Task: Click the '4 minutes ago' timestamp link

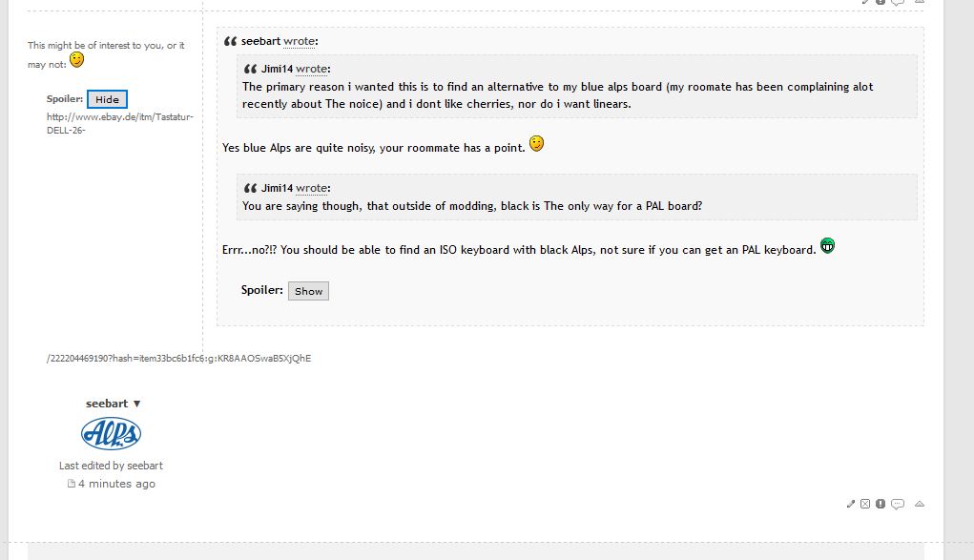Action: (117, 484)
